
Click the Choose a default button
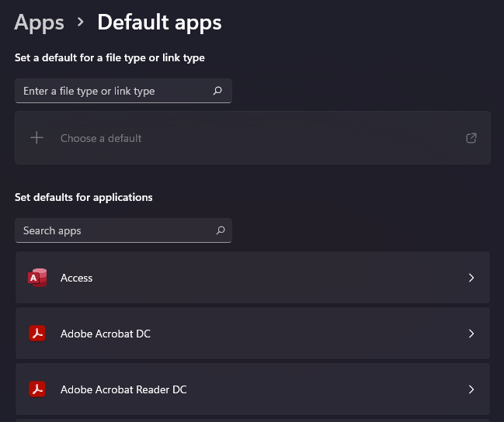click(101, 138)
